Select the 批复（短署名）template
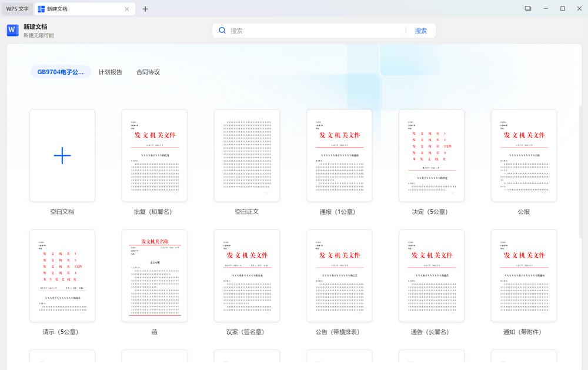The width and height of the screenshot is (588, 370). [x=155, y=155]
